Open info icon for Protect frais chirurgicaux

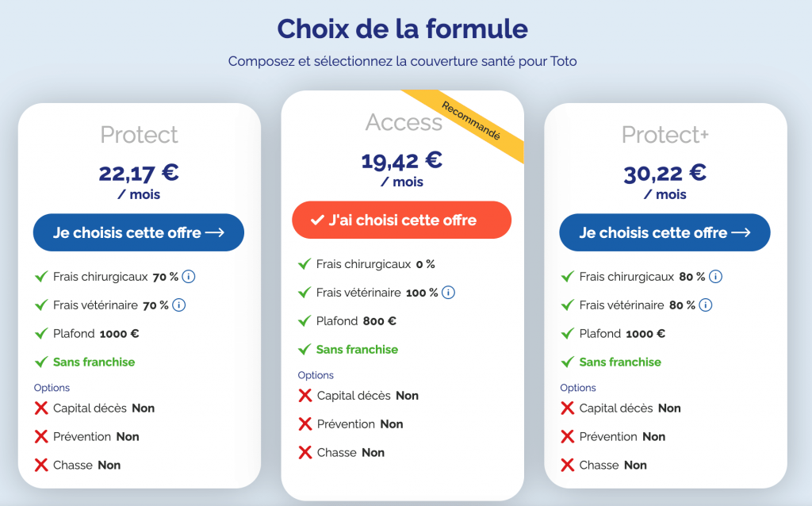click(x=189, y=277)
